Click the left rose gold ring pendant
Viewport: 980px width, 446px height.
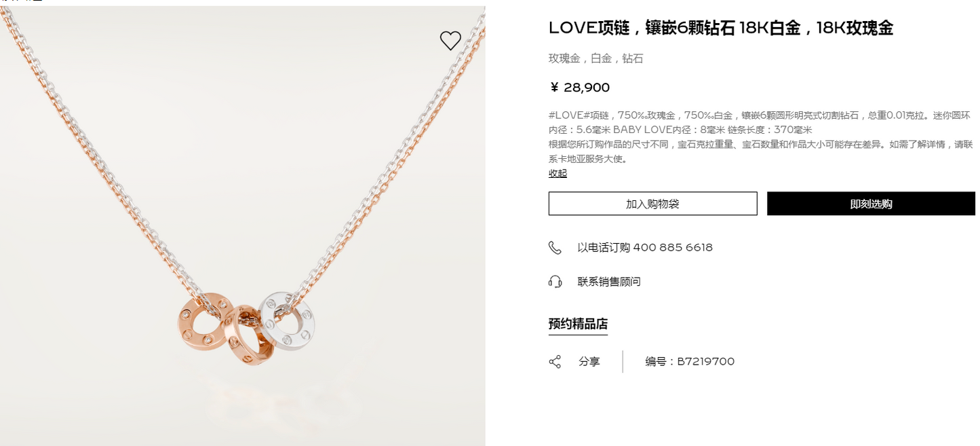(208, 322)
